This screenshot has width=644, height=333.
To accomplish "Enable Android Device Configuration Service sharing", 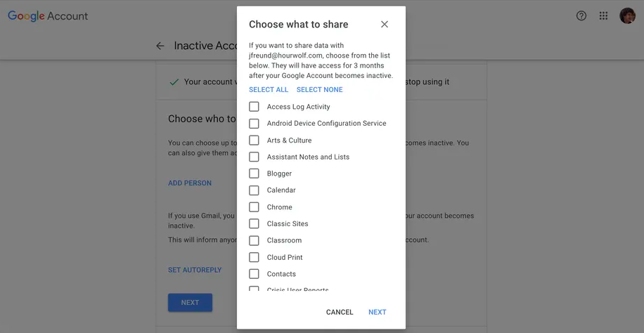I will tap(254, 124).
